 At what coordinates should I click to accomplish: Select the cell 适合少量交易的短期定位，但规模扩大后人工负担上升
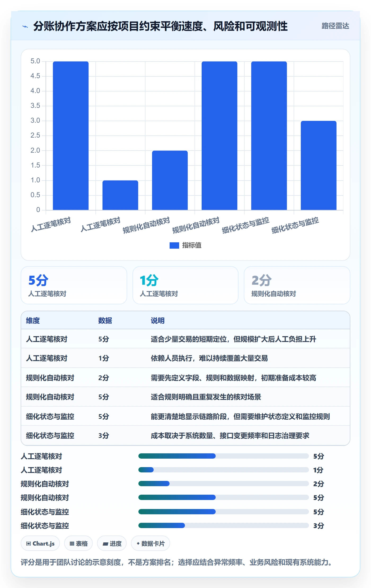233,339
